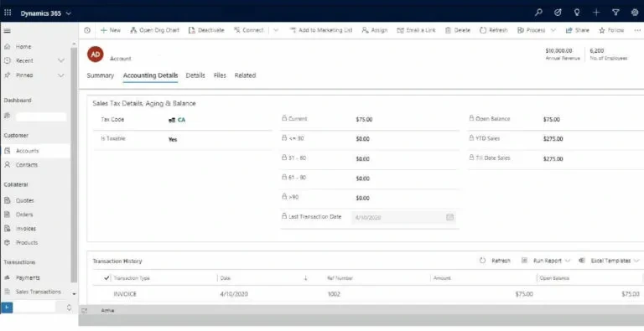Viewport: 644px width, 331px height.
Task: Open Run Report dropdown in Transaction History
Action: pyautogui.click(x=546, y=261)
